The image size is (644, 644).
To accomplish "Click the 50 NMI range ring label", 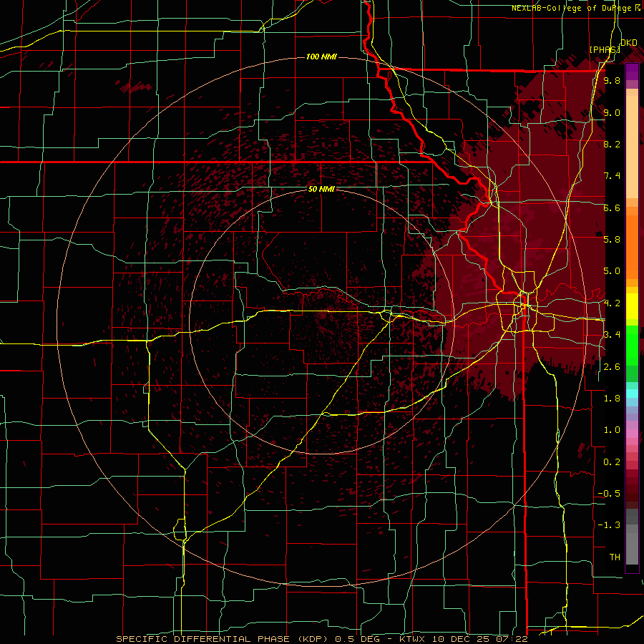I will (321, 189).
